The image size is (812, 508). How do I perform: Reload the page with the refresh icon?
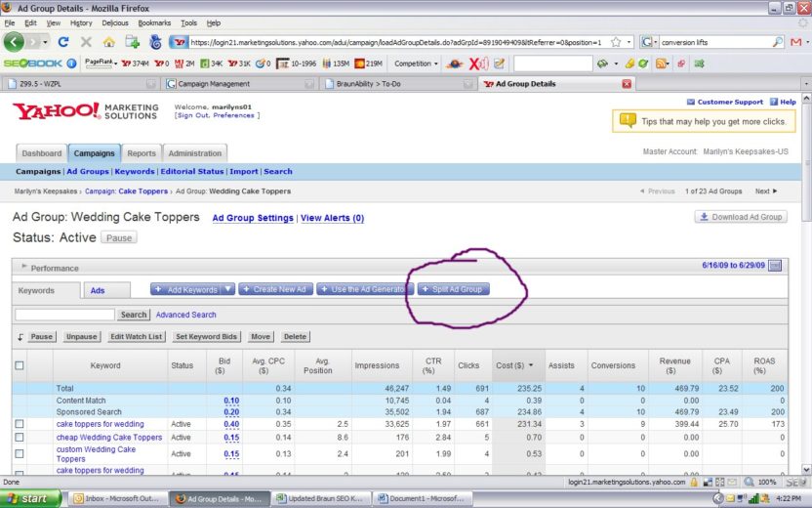click(x=63, y=42)
